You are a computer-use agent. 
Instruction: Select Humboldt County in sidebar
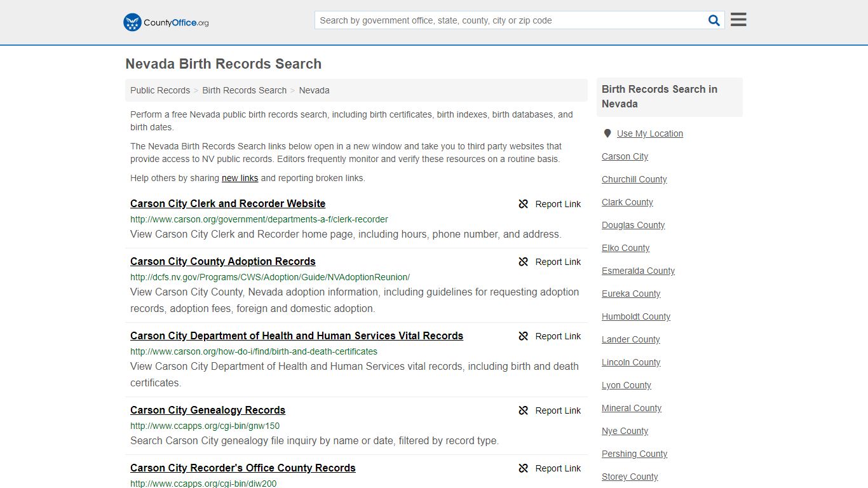tap(636, 316)
